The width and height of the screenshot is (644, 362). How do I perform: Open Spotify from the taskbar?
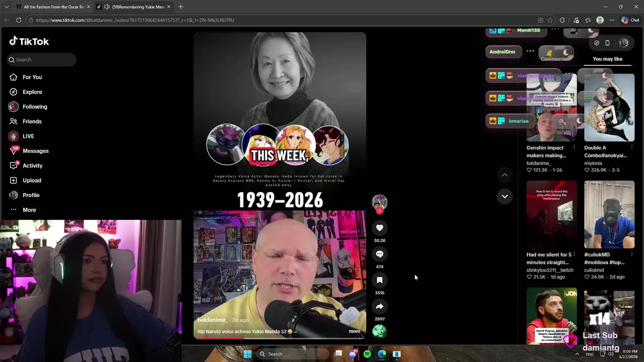point(367,354)
